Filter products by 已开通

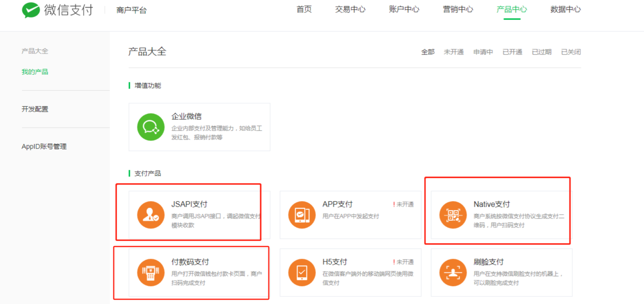point(513,52)
